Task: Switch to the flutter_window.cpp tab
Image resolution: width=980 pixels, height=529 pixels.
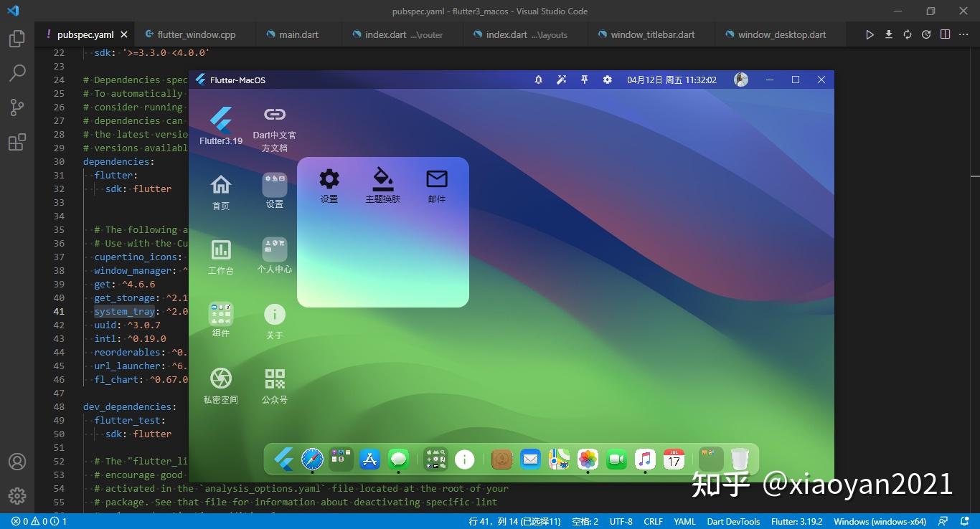Action: click(x=195, y=34)
